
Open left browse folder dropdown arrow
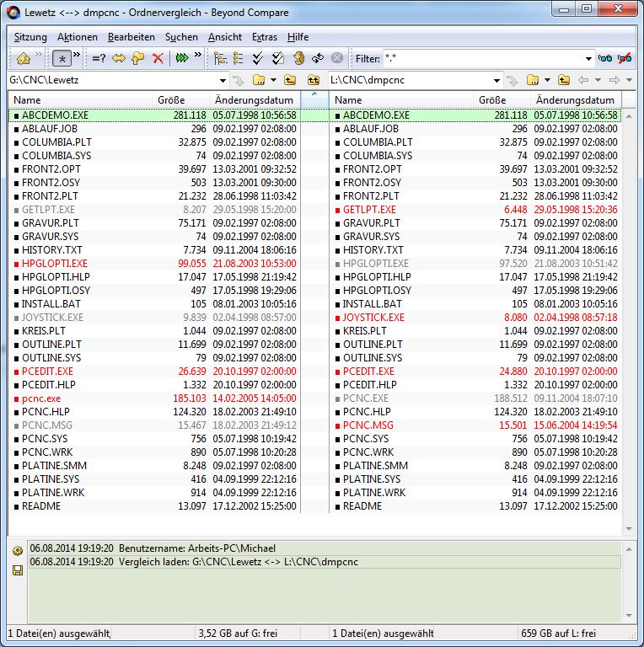pos(273,80)
